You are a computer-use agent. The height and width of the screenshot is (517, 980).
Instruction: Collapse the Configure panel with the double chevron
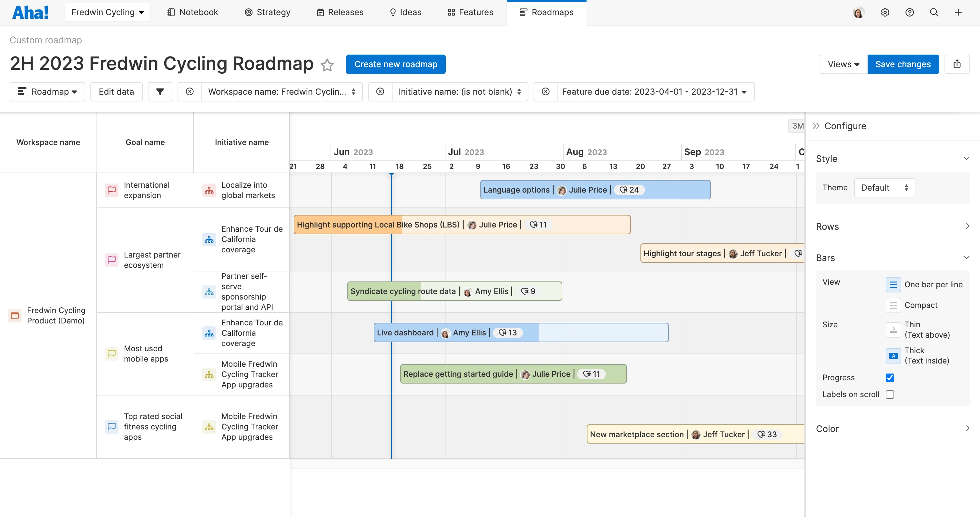(x=816, y=126)
